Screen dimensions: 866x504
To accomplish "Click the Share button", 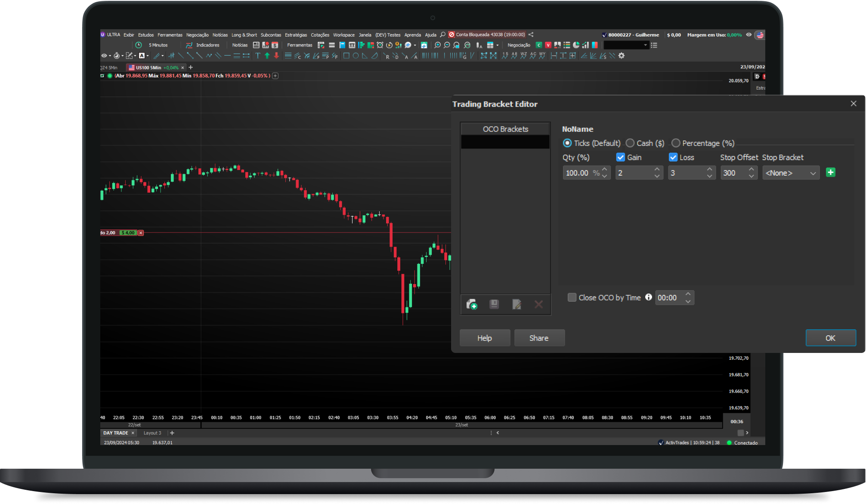I will click(x=539, y=337).
